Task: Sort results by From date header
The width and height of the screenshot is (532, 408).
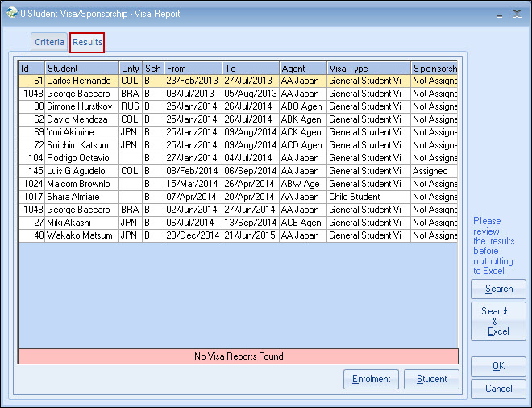Action: (x=193, y=69)
